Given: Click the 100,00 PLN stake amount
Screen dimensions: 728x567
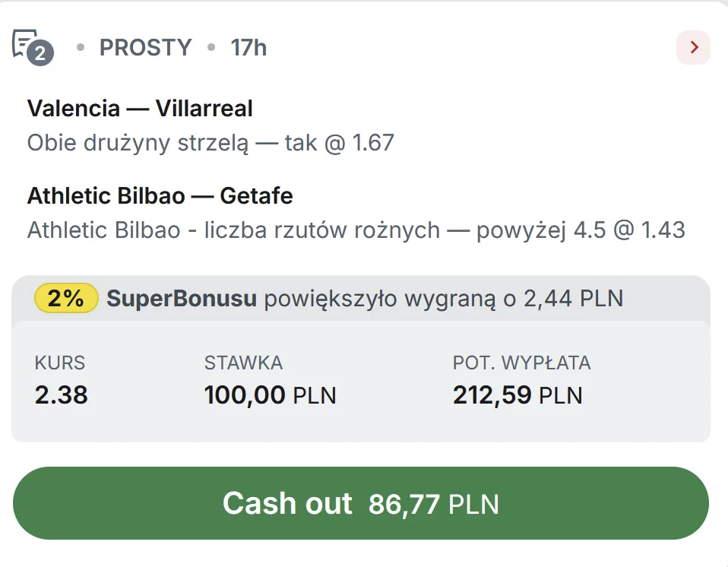Looking at the screenshot, I should tap(270, 395).
